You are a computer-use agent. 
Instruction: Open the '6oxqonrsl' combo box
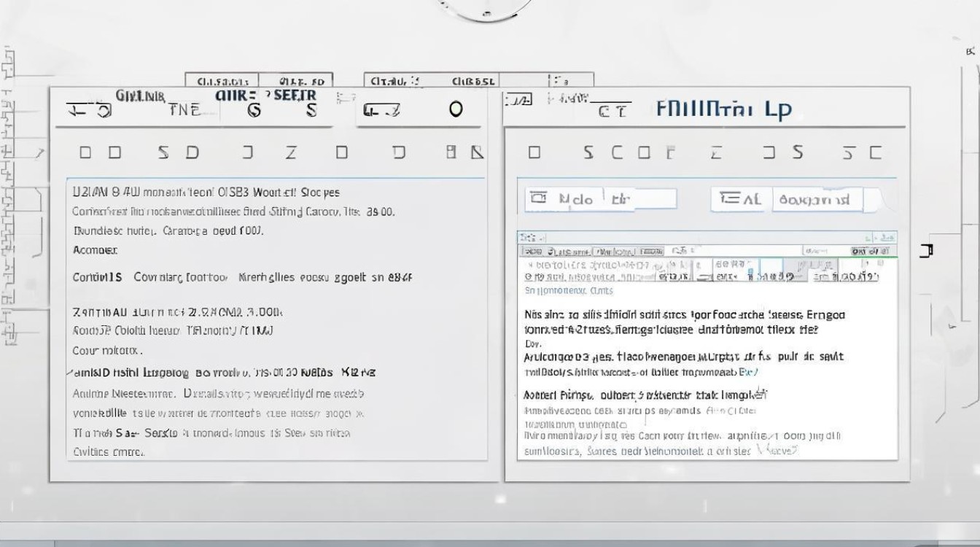point(817,199)
